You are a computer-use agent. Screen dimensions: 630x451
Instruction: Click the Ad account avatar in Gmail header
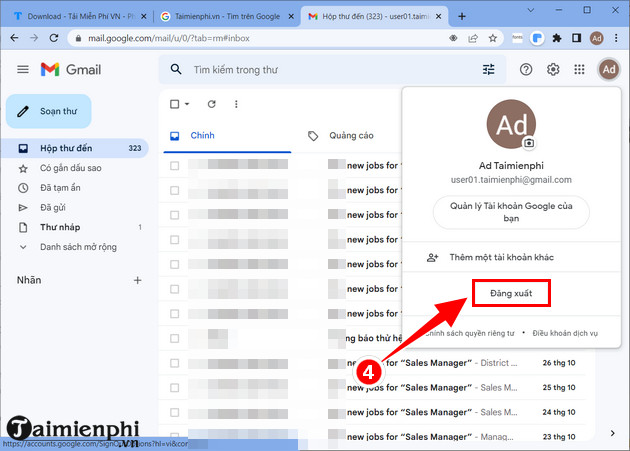[609, 70]
